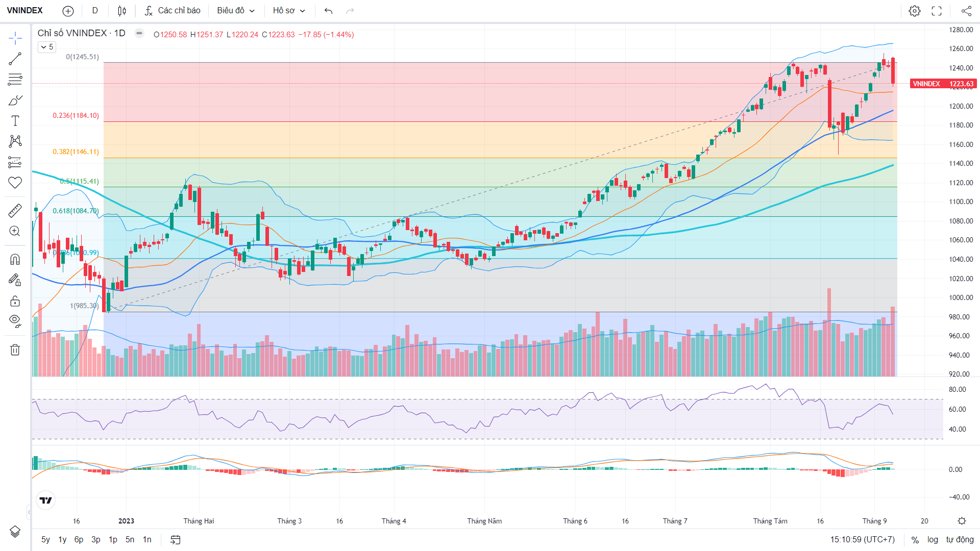Collapse the indicator legend showing 5

point(47,47)
